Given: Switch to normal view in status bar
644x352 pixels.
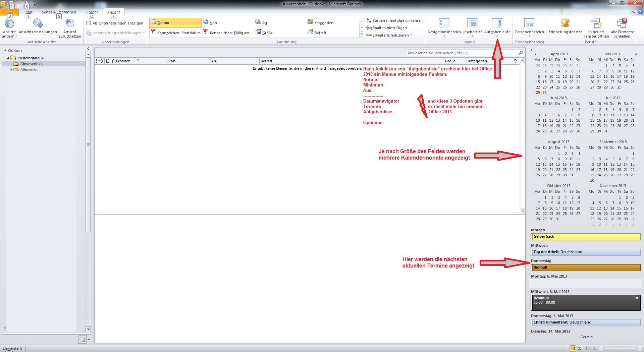Looking at the screenshot, I should point(573,348).
